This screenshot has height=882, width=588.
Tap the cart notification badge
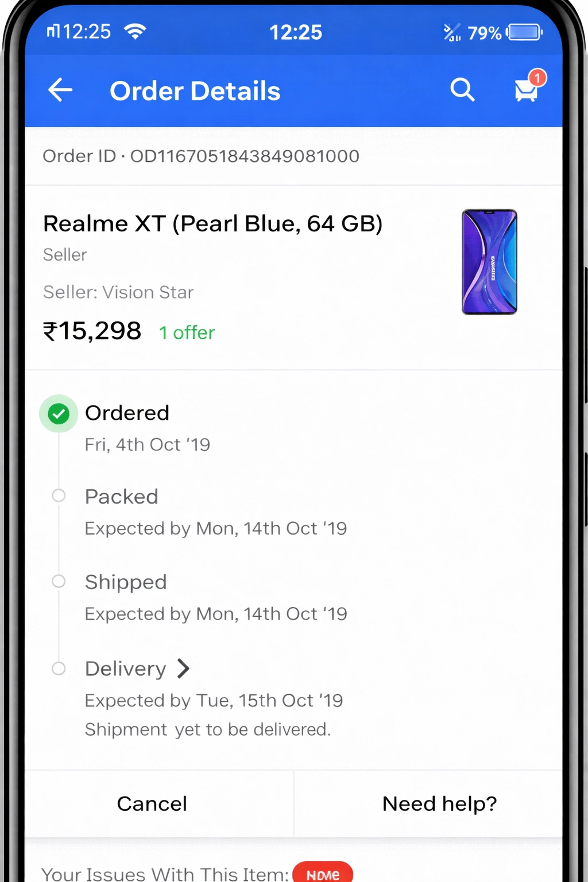point(537,78)
